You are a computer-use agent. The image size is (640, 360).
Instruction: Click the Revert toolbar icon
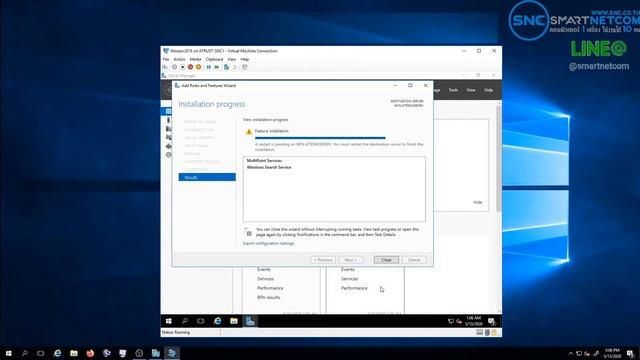click(235, 67)
